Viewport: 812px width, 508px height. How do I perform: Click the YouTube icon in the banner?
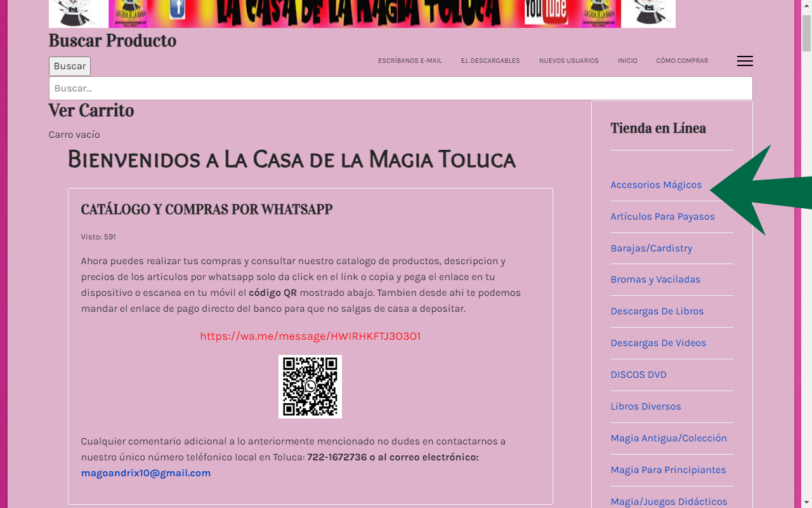(x=546, y=11)
